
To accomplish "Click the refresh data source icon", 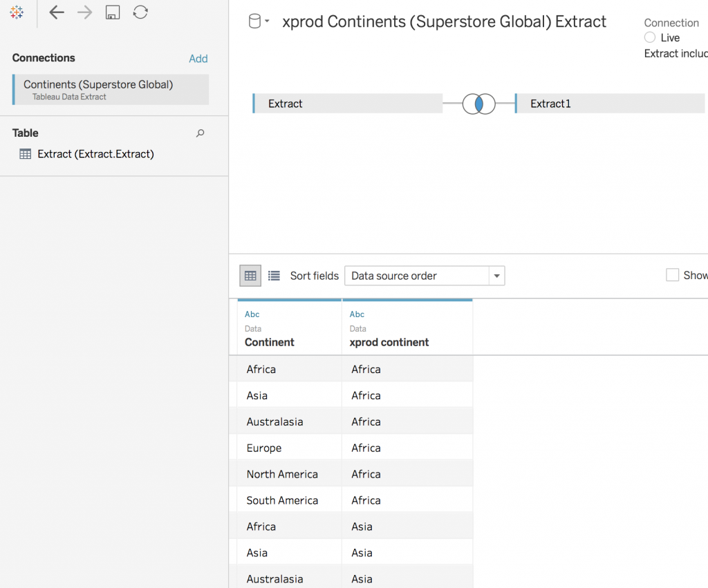I will pos(140,12).
